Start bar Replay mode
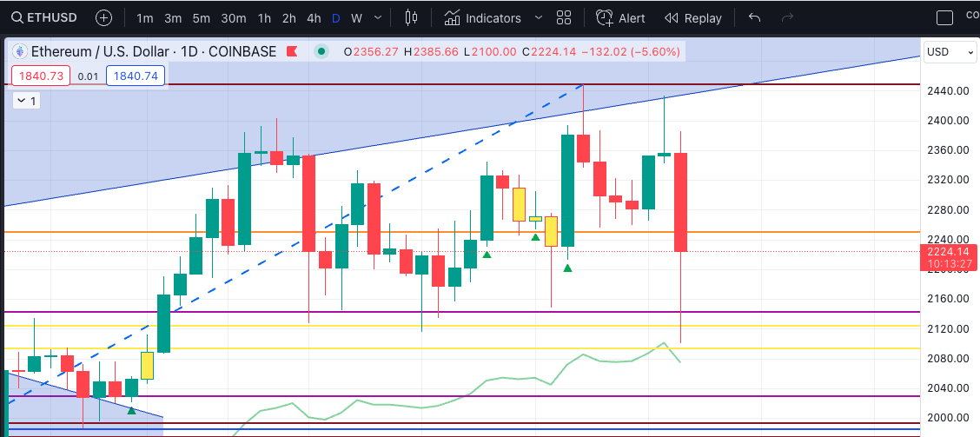Screen dimensions: 980x437 (x=692, y=18)
